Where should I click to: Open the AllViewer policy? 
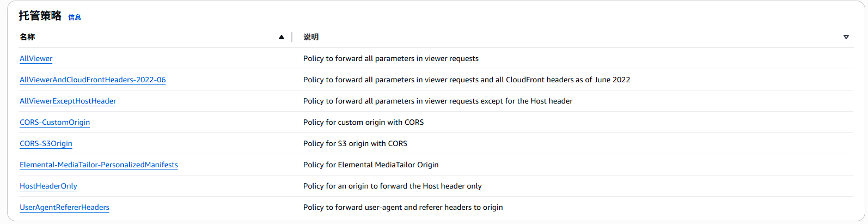click(x=36, y=58)
